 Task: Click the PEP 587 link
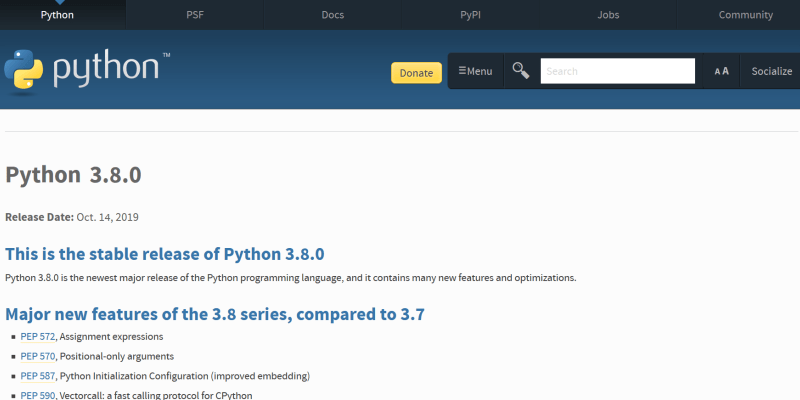tap(38, 376)
